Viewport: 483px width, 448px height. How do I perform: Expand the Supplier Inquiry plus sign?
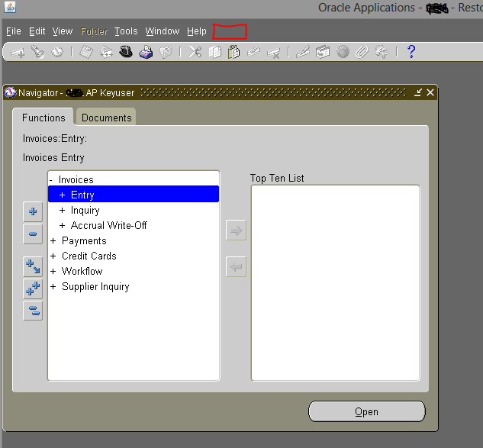point(53,286)
